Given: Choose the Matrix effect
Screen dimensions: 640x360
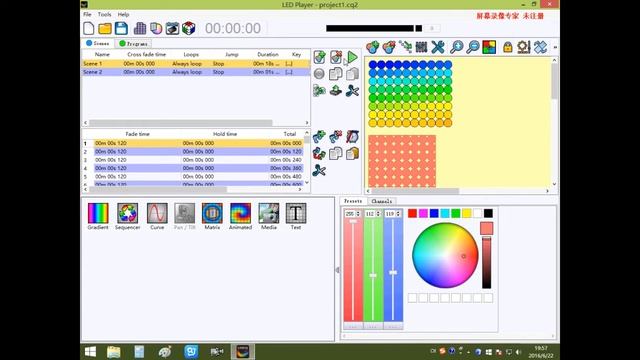Looking at the screenshot, I should [x=212, y=216].
